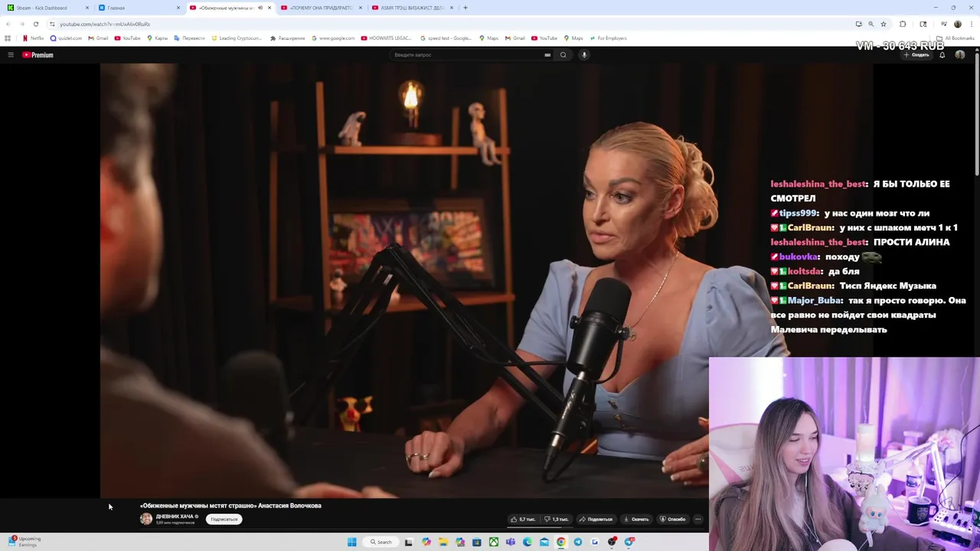Open the Netflix bookmark
This screenshot has width=980, height=551.
tap(33, 38)
